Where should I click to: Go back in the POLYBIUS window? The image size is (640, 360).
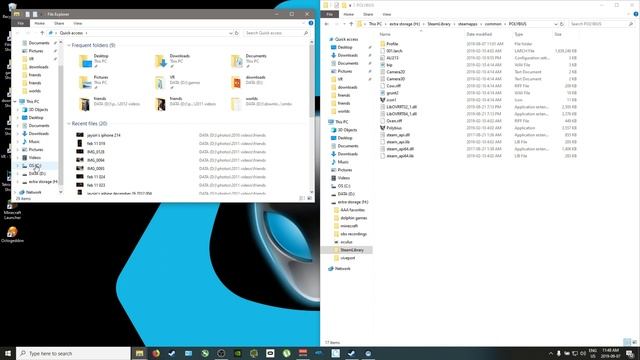327,24
